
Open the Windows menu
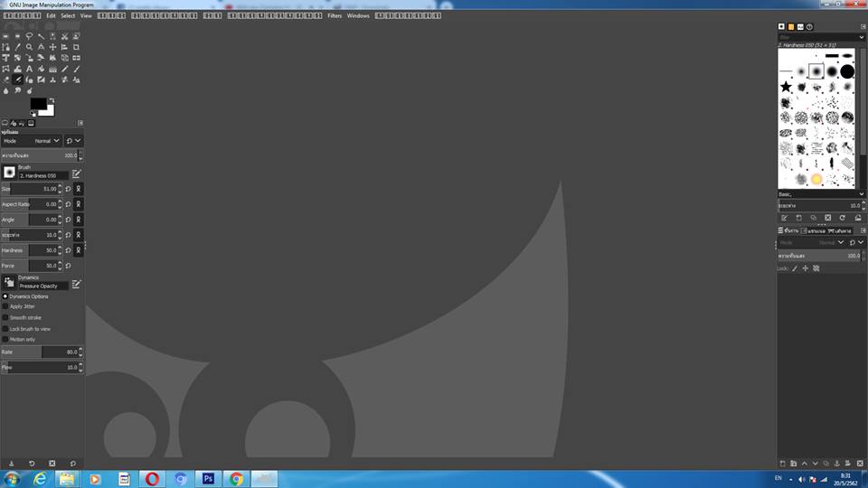[358, 15]
